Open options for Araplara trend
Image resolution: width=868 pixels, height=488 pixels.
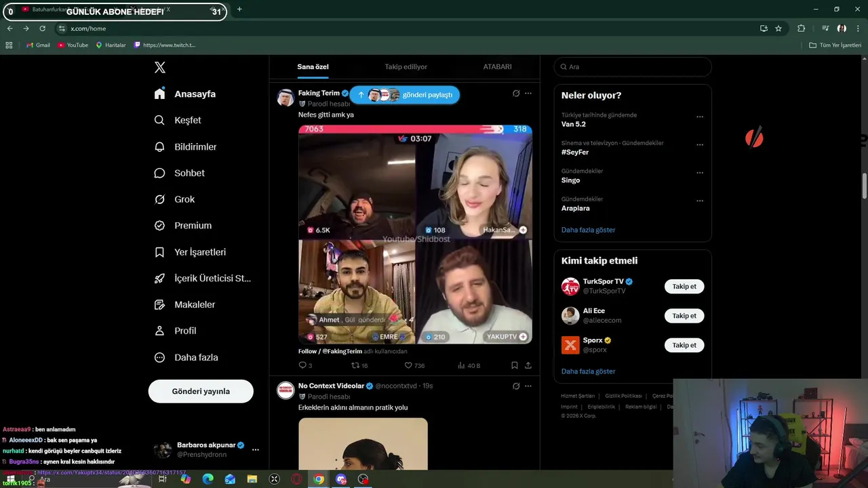(700, 201)
